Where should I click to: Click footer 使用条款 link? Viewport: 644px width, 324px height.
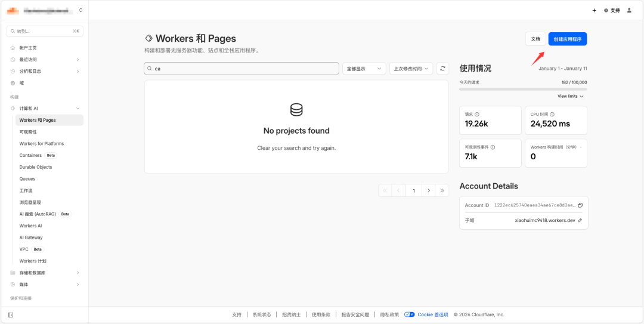click(x=321, y=314)
